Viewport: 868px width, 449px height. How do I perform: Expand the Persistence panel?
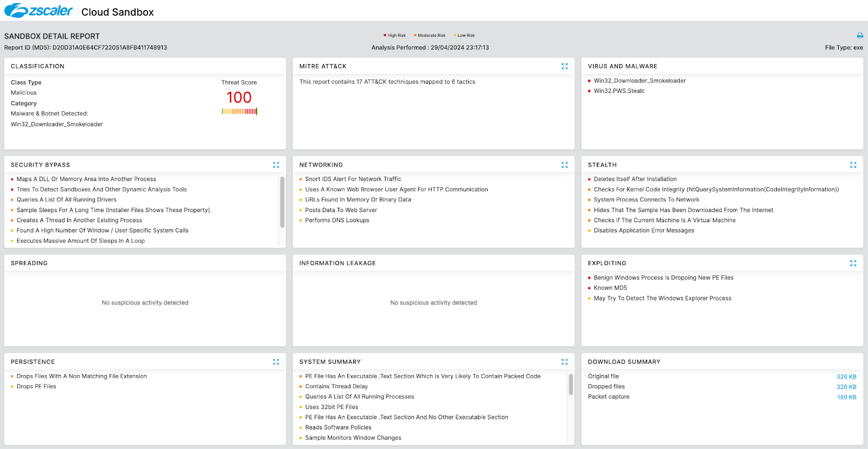[276, 362]
